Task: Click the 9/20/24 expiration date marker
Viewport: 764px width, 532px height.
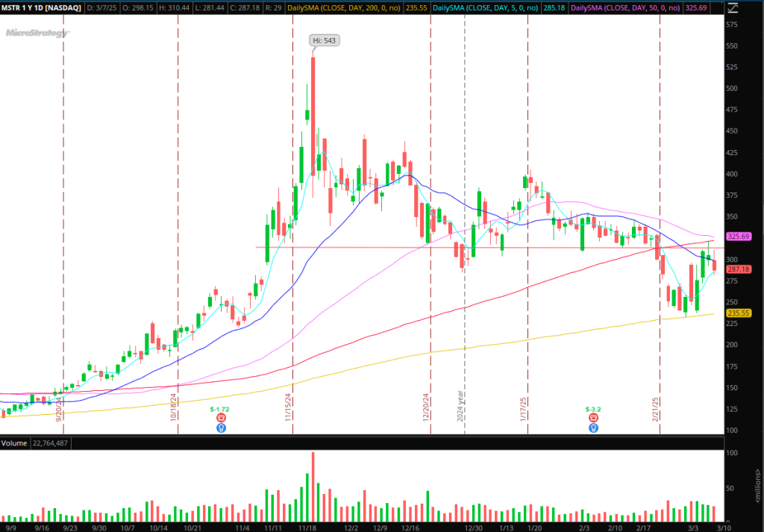Action: pyautogui.click(x=60, y=407)
